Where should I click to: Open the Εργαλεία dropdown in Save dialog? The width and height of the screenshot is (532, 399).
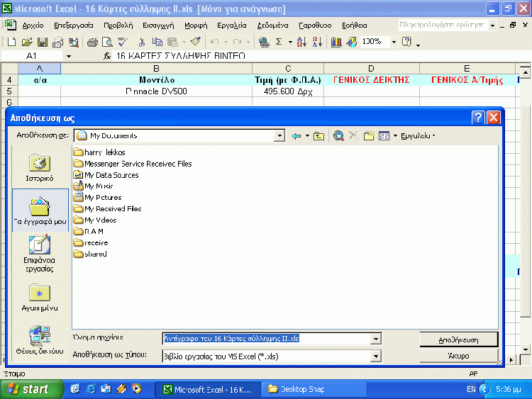pyautogui.click(x=418, y=136)
